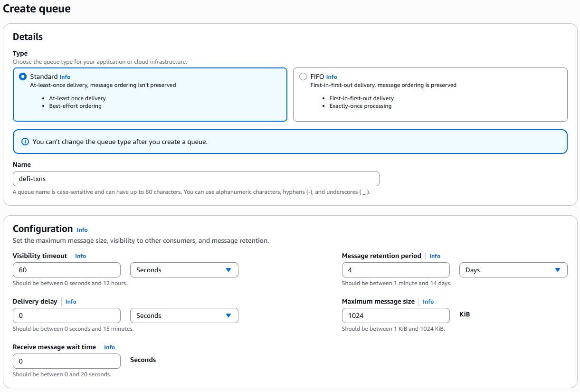
Task: Click Info link beside Receive message wait time
Action: (109, 347)
